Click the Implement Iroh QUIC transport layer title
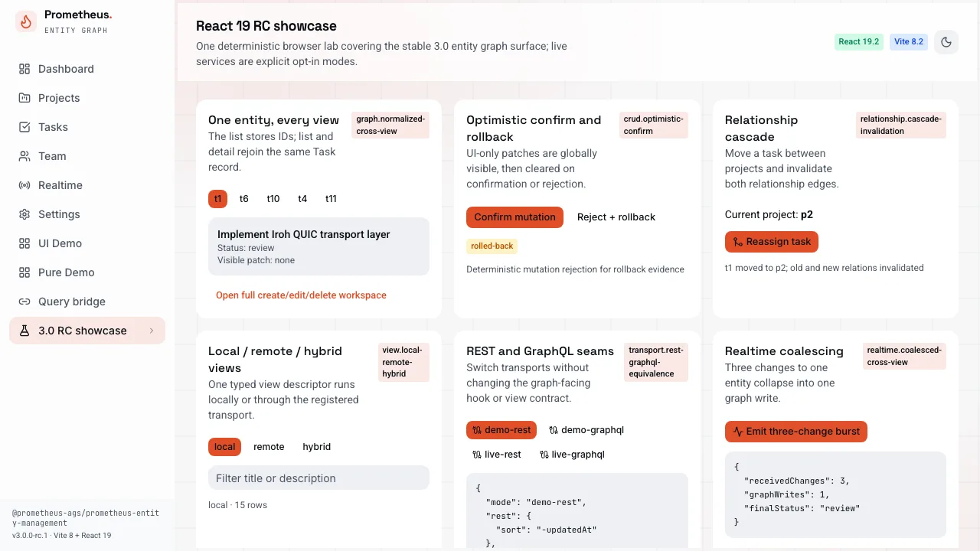980x551 pixels. pos(304,234)
